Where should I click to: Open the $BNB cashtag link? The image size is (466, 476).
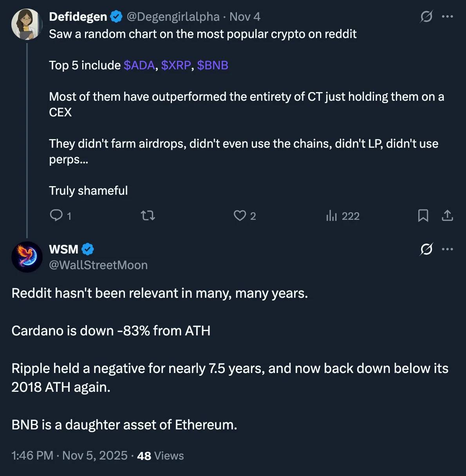(x=213, y=65)
